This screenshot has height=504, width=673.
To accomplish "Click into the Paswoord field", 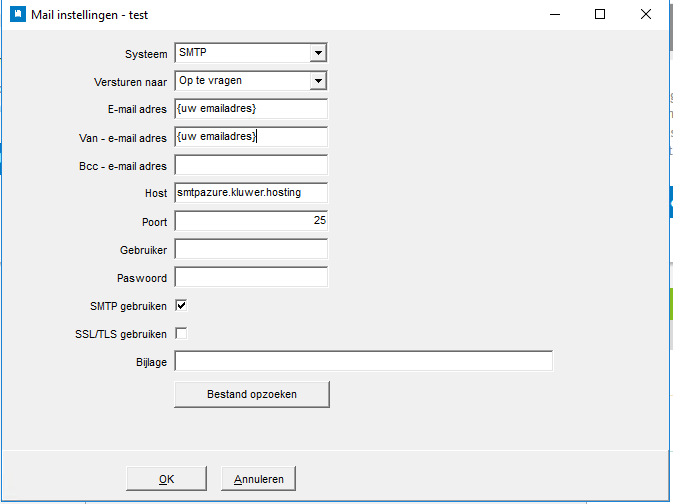I will click(251, 277).
